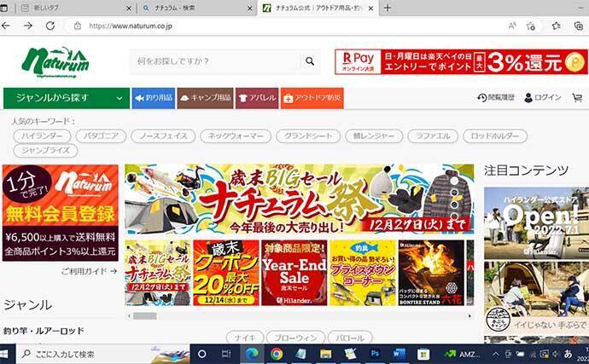Open File Explorer folder icon in taskbar
Viewport: 589px width, 364px height.
326,354
